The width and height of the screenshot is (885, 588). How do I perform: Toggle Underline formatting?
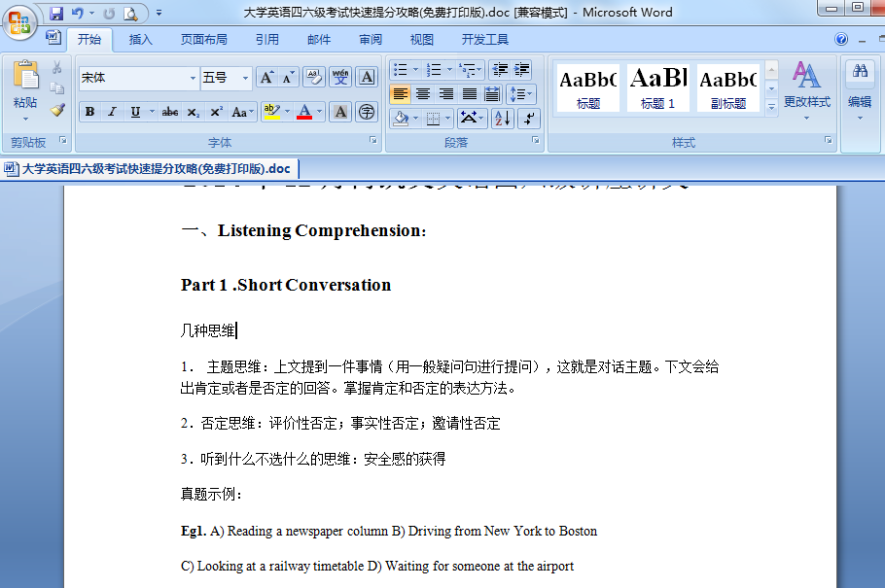[135, 112]
